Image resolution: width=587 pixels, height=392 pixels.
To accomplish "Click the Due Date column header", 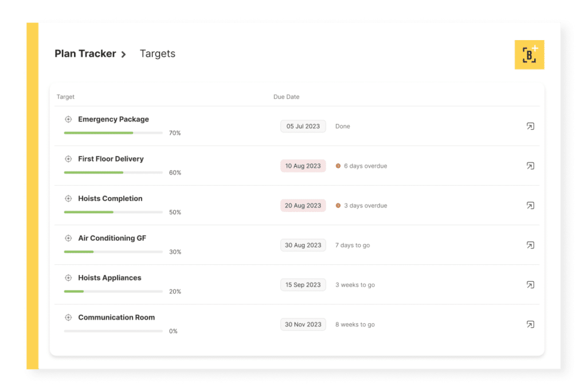I will click(x=287, y=97).
